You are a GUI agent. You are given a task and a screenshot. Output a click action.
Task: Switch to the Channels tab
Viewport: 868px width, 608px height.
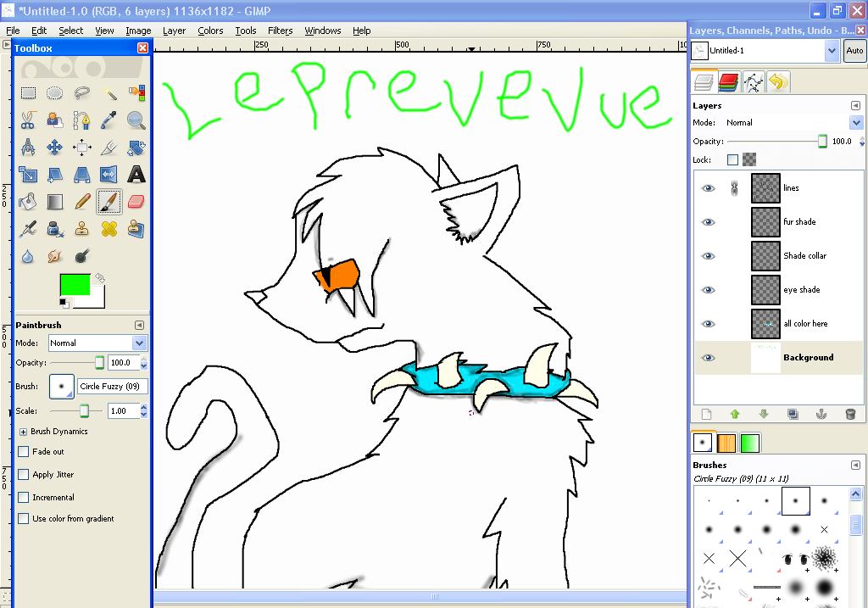pos(728,82)
